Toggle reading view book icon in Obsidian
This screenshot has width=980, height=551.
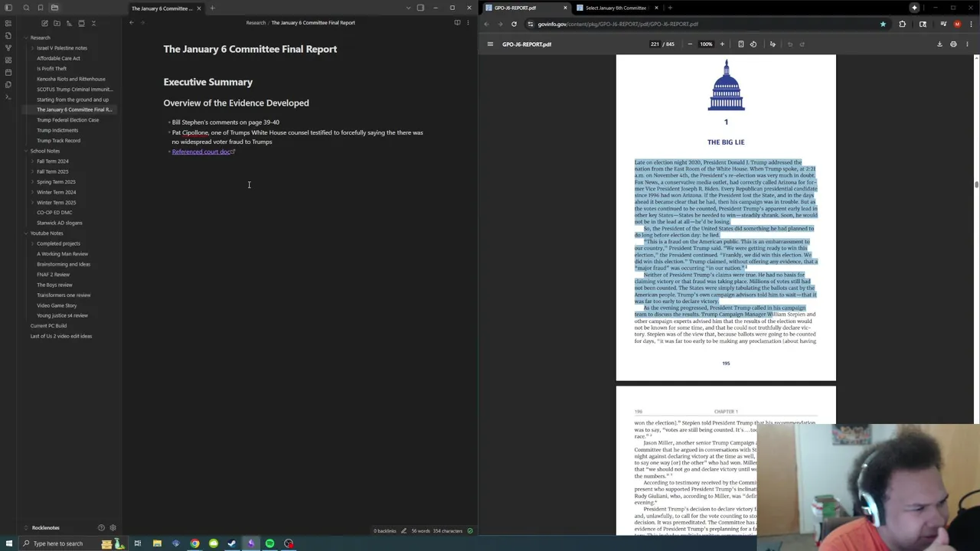point(457,22)
